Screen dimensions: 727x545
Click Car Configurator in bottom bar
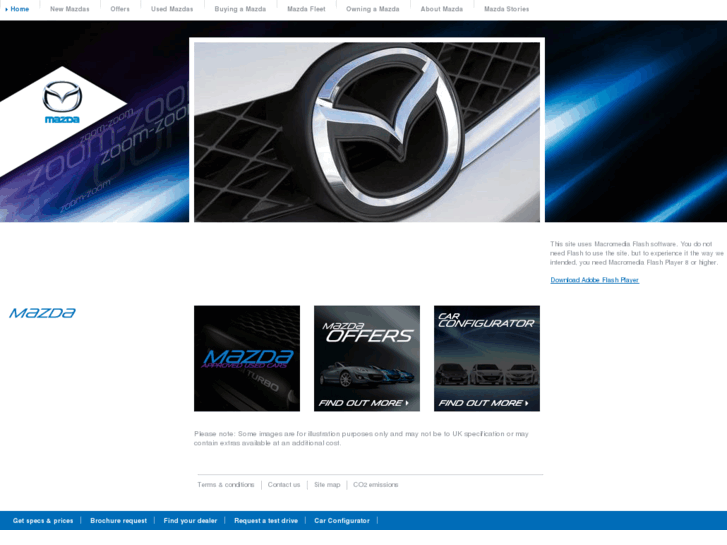click(x=342, y=520)
